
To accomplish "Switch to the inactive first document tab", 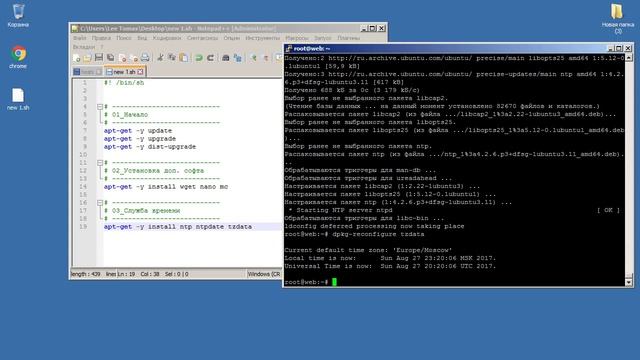I will (x=87, y=72).
